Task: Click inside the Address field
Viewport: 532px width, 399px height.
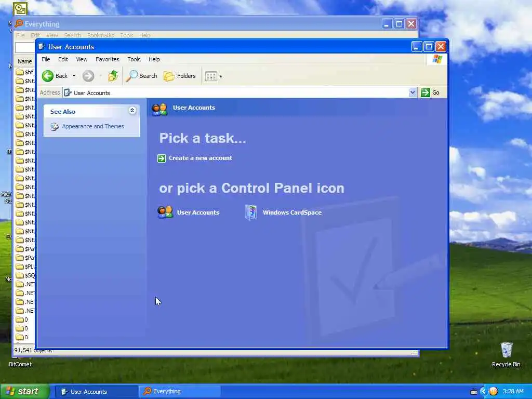Action: [x=235, y=92]
